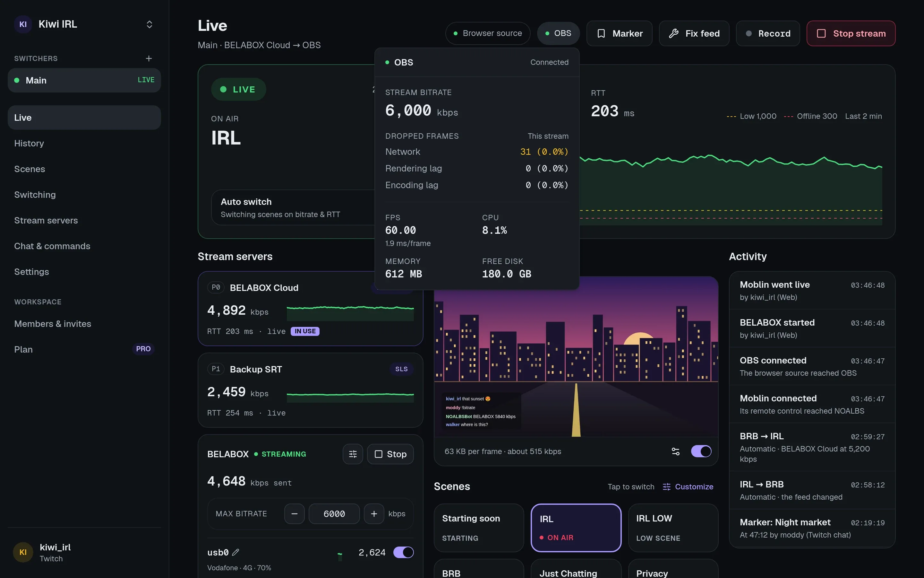This screenshot has height=578, width=924.
Task: Stop the BELABOX encoder
Action: (390, 454)
